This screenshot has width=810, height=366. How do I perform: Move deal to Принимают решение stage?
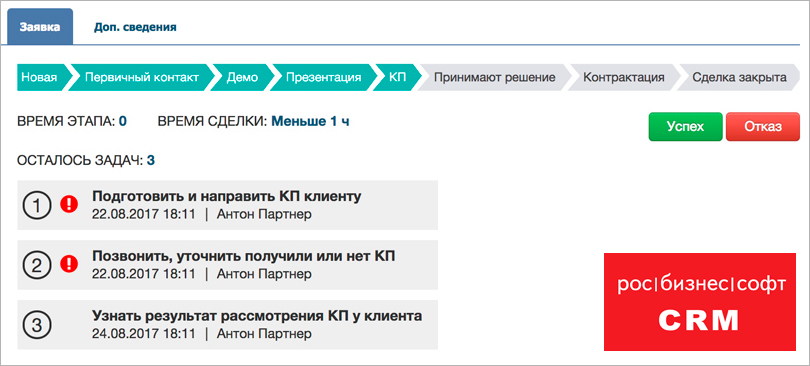[x=494, y=77]
